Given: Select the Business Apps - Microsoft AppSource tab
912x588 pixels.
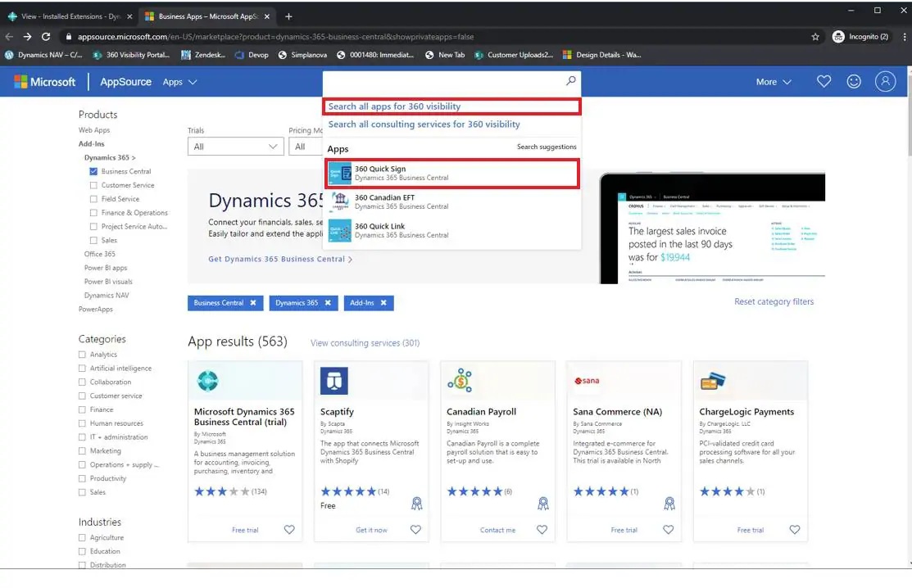Looking at the screenshot, I should pos(208,16).
